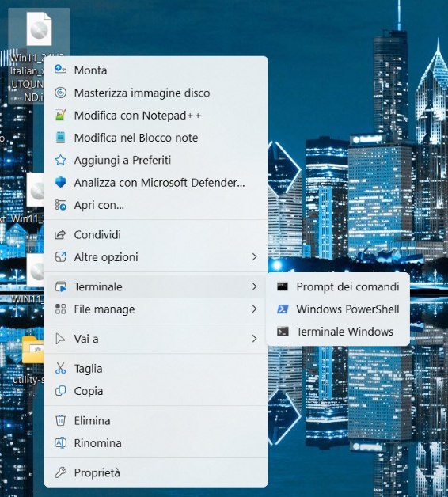Expand the Vai a submenu chevron
The width and height of the screenshot is (448, 497).
point(254,339)
